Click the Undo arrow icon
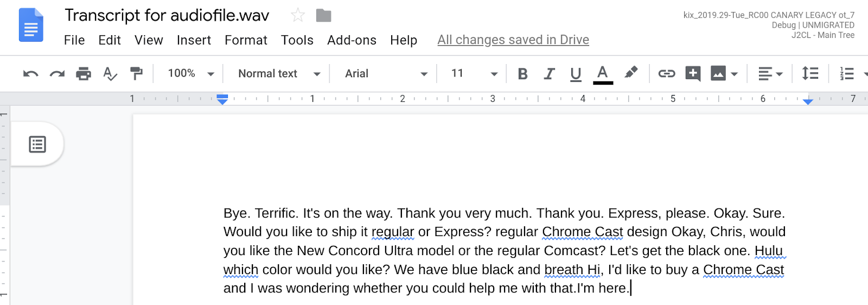868x305 pixels. click(x=31, y=74)
